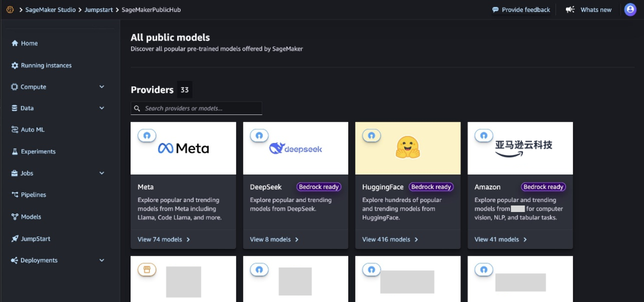
Task: Click the Data database icon
Action: point(15,108)
